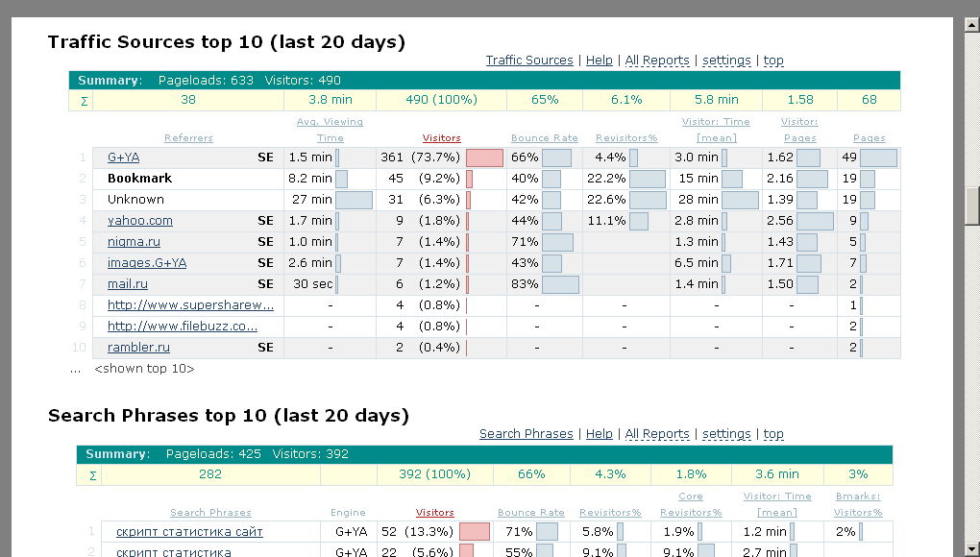
Task: Jump to top from Search Phrases section
Action: tap(772, 434)
